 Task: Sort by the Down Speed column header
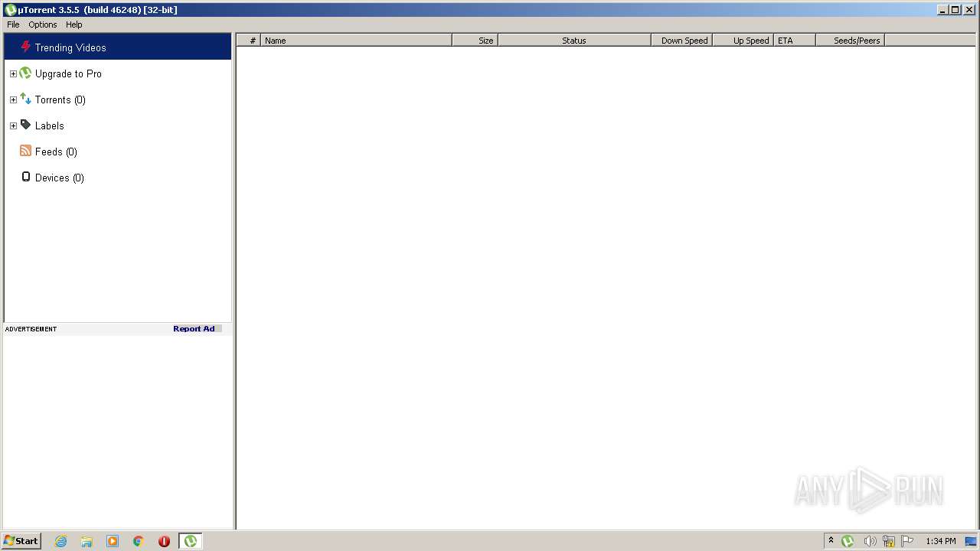point(681,41)
